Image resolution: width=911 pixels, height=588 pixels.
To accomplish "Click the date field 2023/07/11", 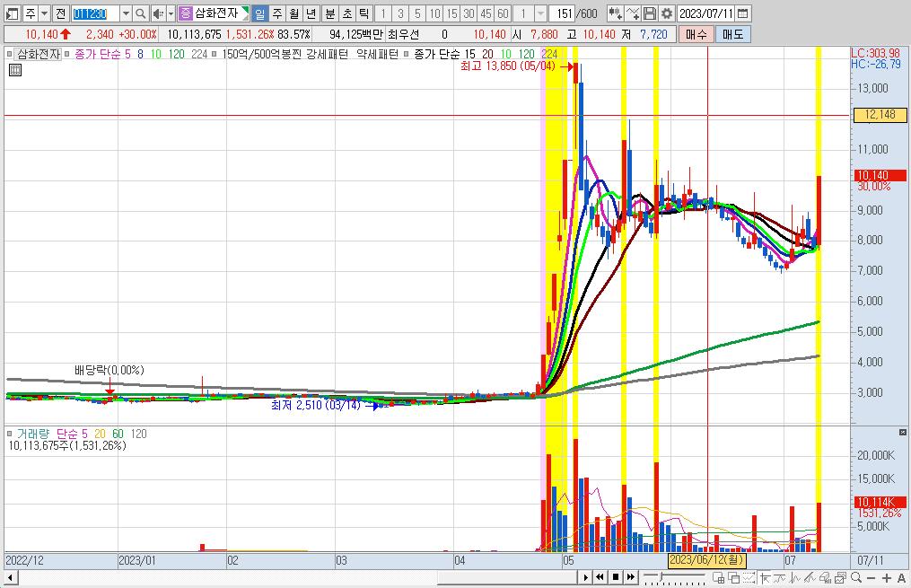I will pos(705,13).
